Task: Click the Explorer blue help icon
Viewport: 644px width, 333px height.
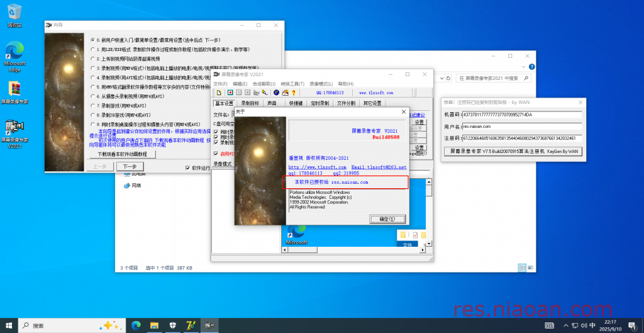Action: tap(531, 67)
